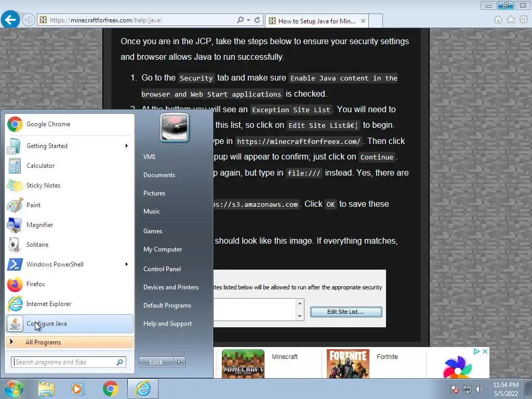This screenshot has width=532, height=399.
Task: Open Internet Explorer from Start menu
Action: (70, 303)
